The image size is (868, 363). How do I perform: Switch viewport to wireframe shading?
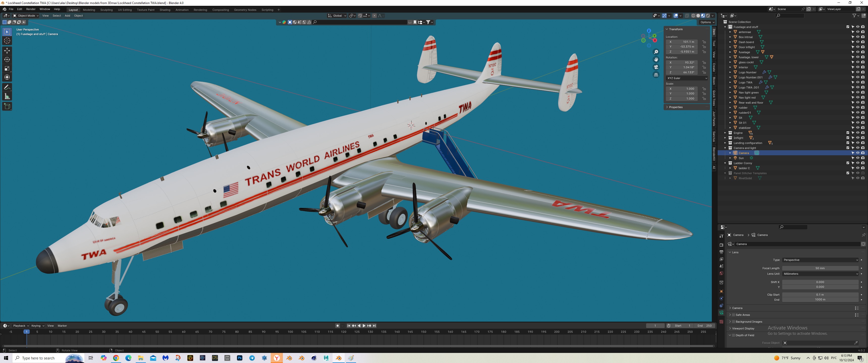pos(693,15)
